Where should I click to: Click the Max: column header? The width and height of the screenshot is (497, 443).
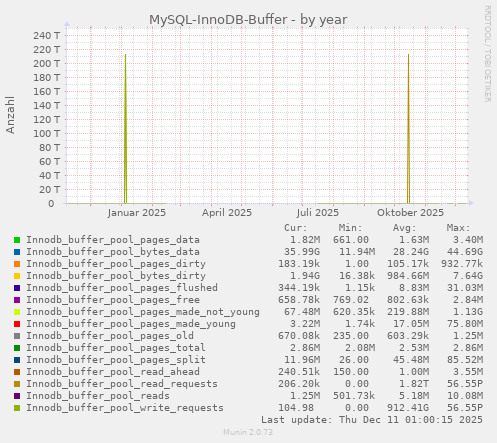pos(459,228)
